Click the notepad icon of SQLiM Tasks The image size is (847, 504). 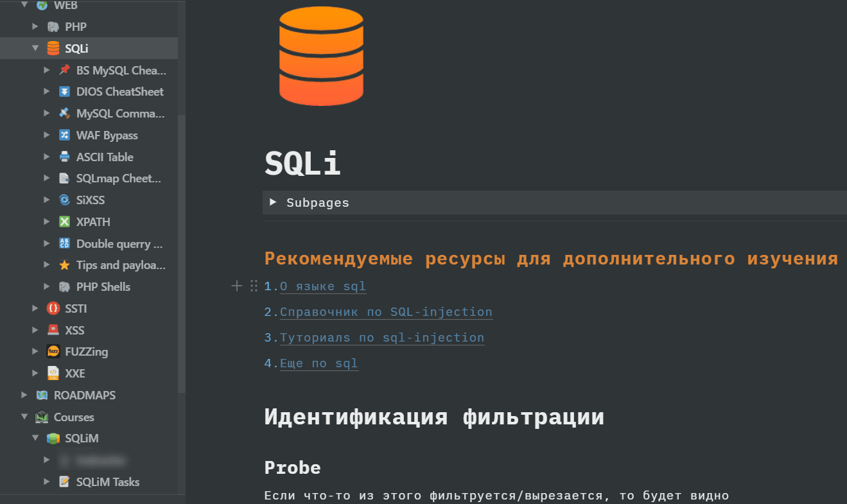click(x=64, y=482)
